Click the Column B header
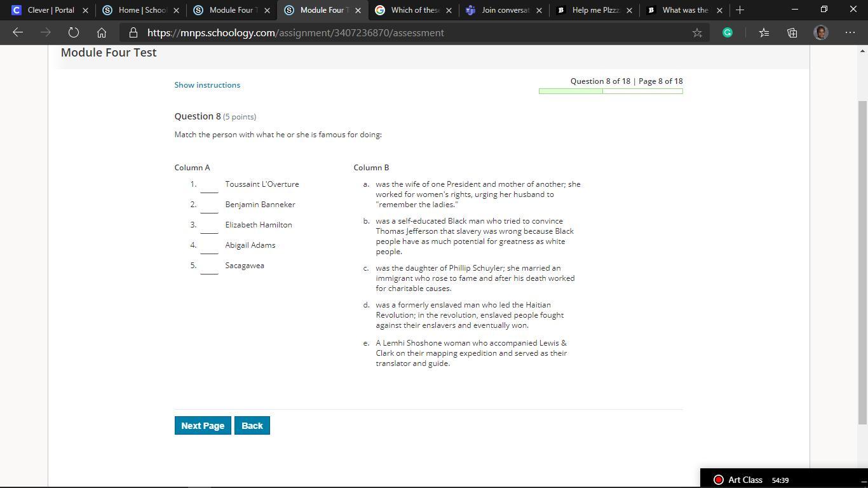This screenshot has width=868, height=488. point(371,168)
